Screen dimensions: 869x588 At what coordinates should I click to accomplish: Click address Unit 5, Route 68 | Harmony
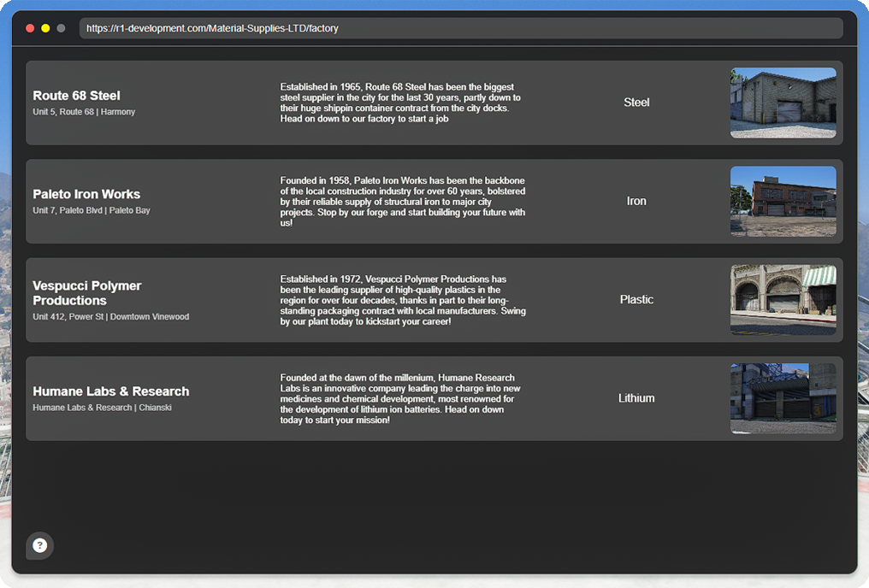coord(84,112)
